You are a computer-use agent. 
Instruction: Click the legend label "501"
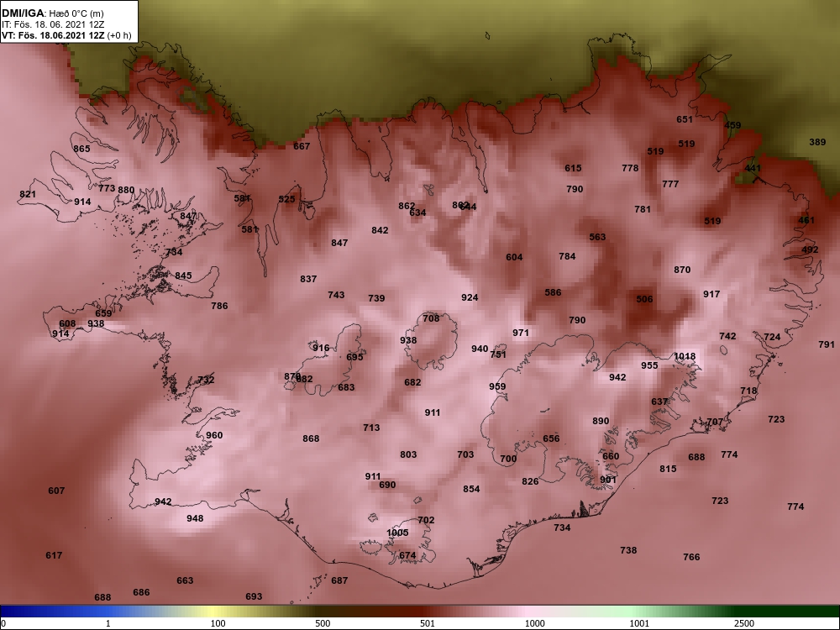pos(428,623)
